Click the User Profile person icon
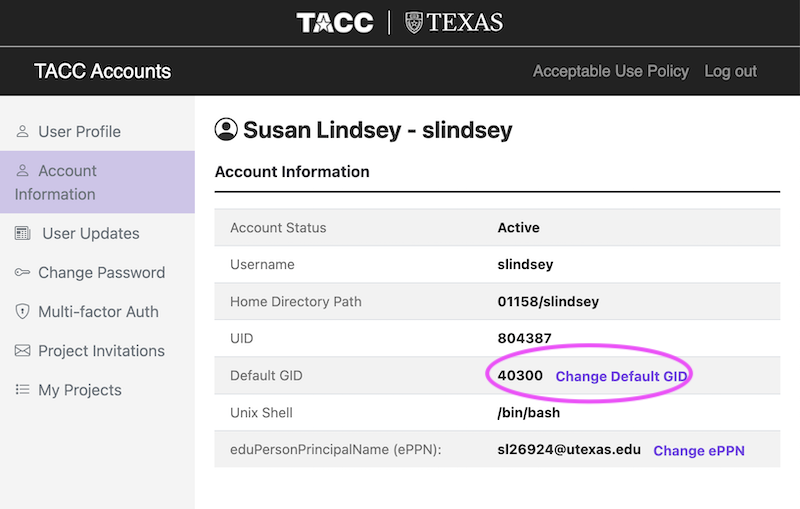This screenshot has height=509, width=800. (x=22, y=132)
